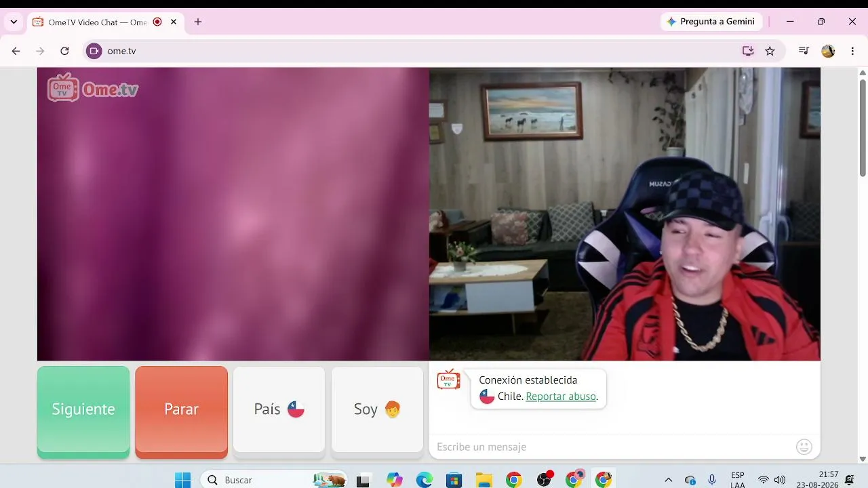Viewport: 868px width, 488px height.
Task: Launch Copilot from the taskbar
Action: coord(395,480)
